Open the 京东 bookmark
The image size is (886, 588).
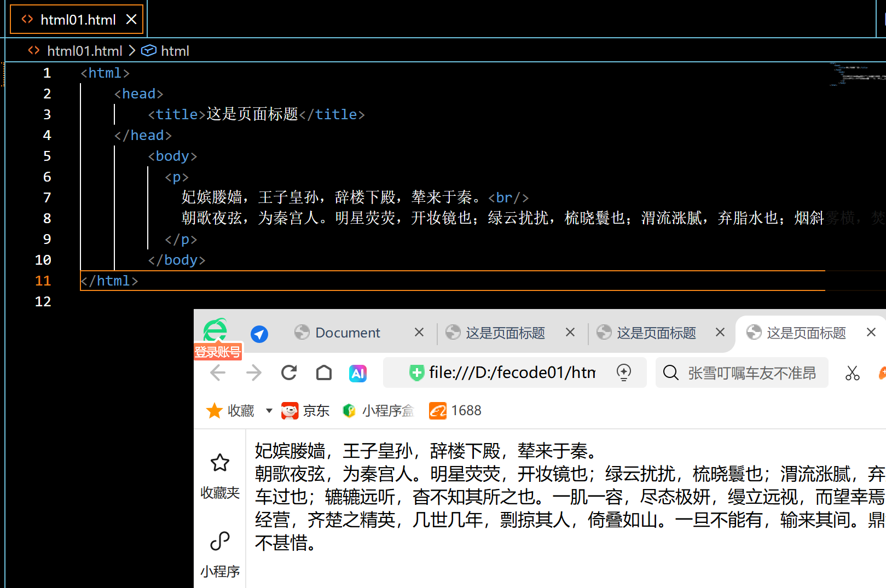pos(305,411)
